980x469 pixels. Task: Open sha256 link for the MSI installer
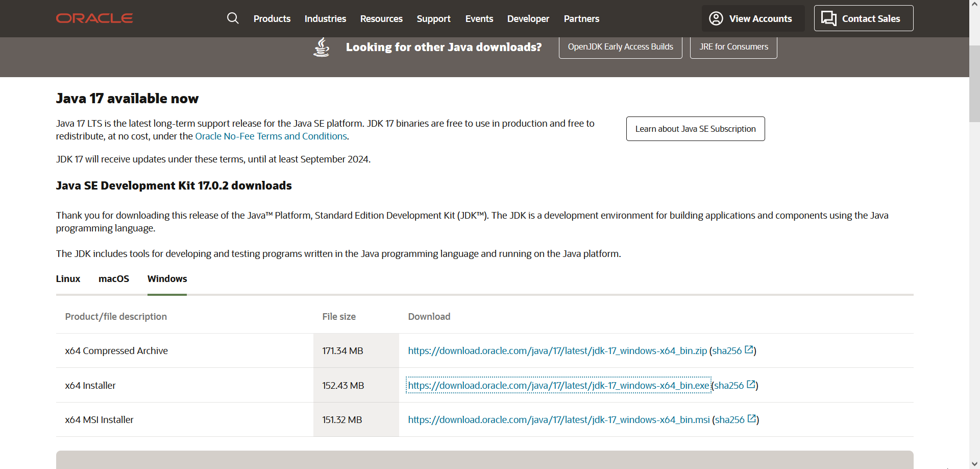click(x=730, y=420)
